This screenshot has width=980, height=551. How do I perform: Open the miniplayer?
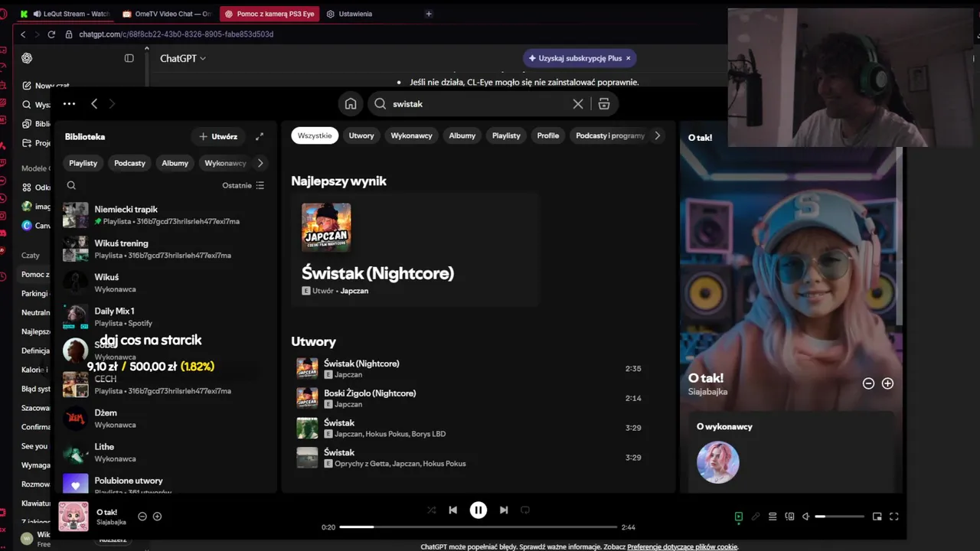pyautogui.click(x=877, y=517)
